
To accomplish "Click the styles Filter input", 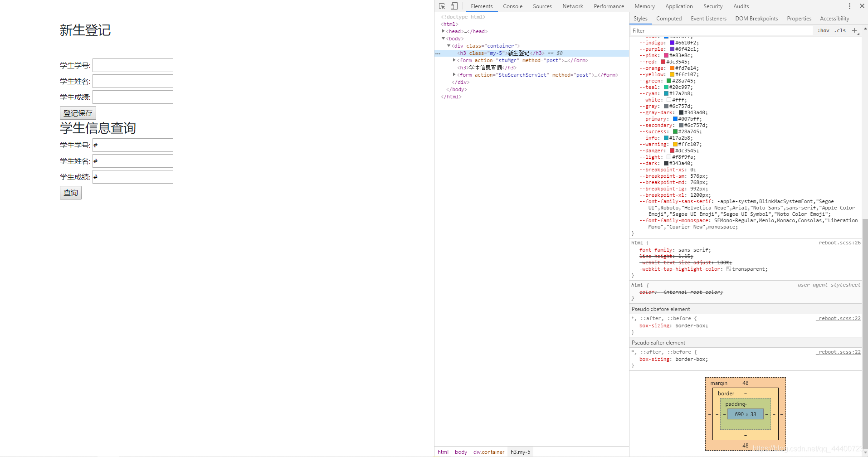I will [x=721, y=31].
